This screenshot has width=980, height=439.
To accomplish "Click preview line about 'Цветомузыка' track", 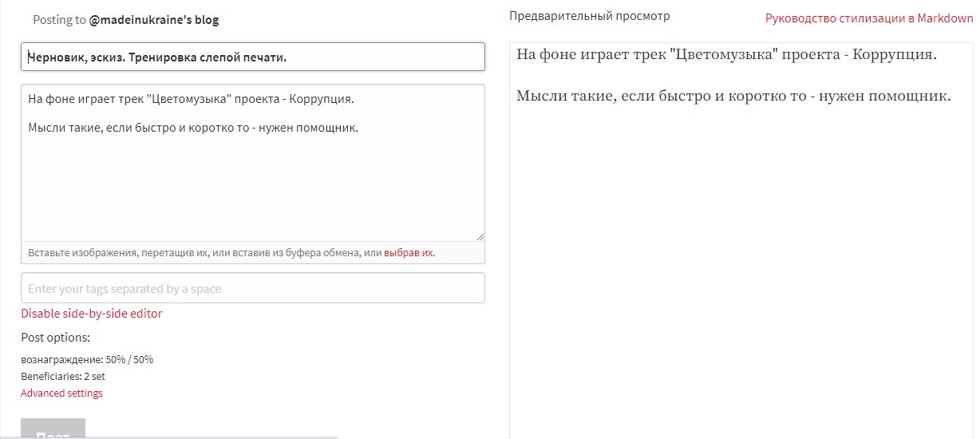I will point(726,54).
